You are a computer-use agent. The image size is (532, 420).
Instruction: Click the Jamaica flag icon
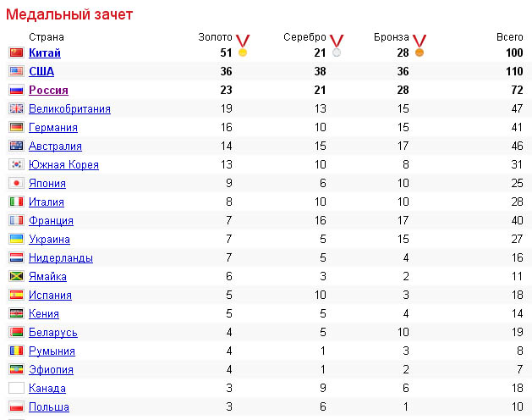(x=16, y=276)
